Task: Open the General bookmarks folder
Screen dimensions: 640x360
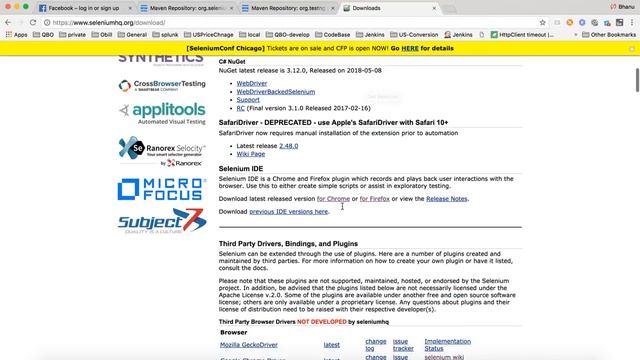Action: pos(132,35)
